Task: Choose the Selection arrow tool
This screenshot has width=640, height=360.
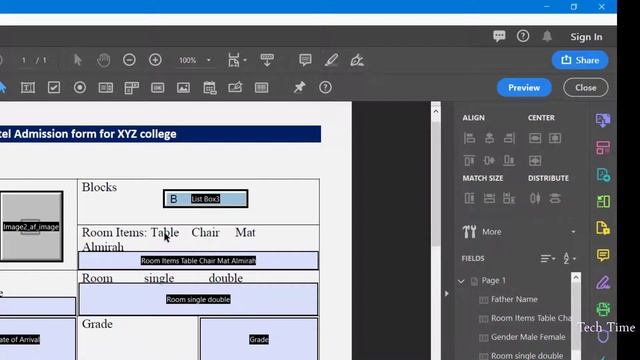Action: pos(78,60)
